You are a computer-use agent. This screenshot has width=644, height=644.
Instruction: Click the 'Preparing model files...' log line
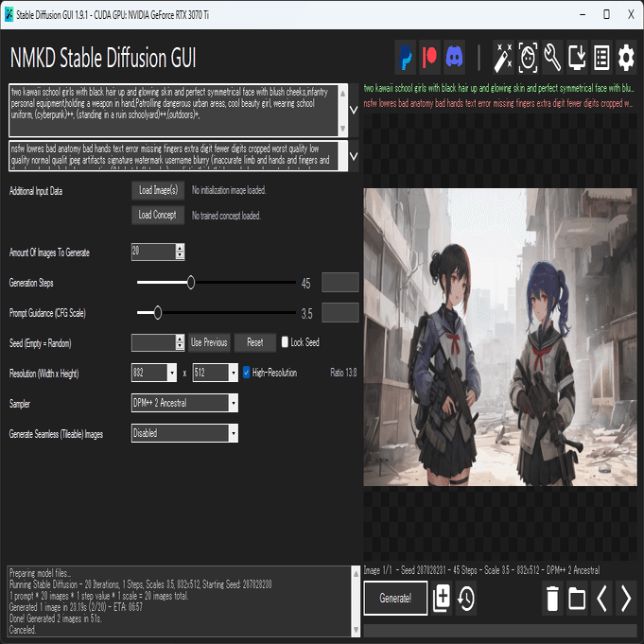(41, 573)
